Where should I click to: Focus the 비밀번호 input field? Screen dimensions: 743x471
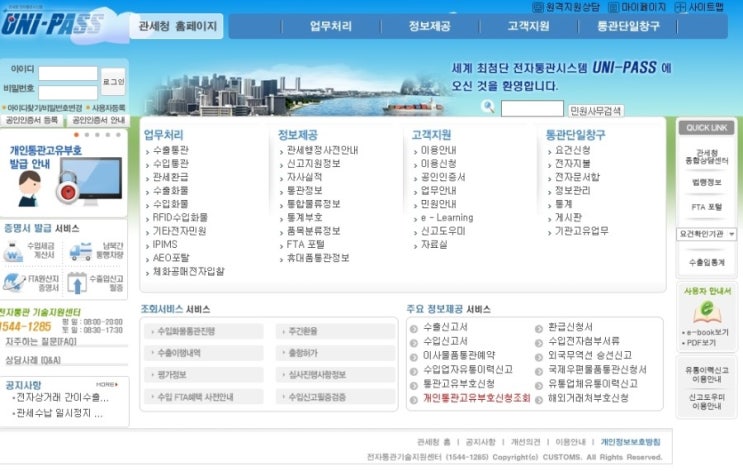tap(68, 92)
